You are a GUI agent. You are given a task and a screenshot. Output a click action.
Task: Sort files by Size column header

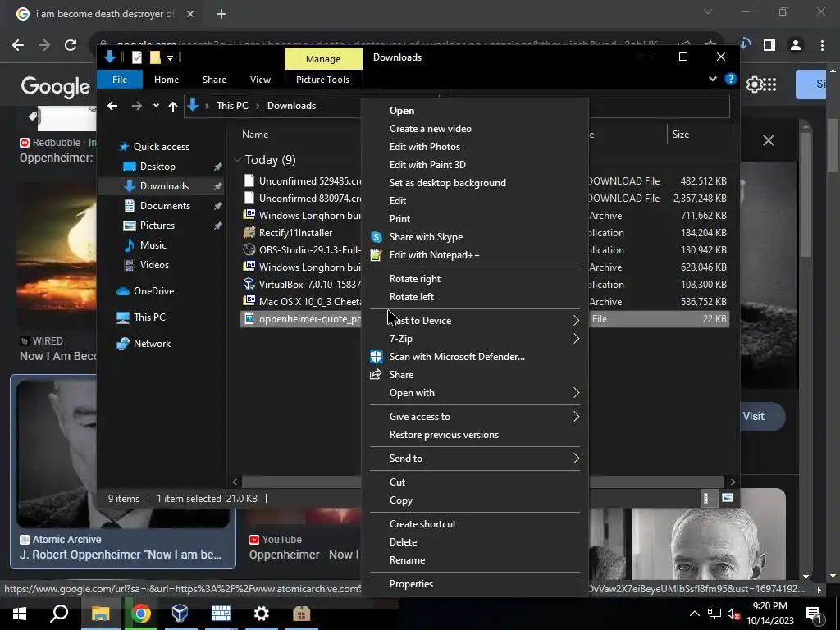click(x=681, y=135)
